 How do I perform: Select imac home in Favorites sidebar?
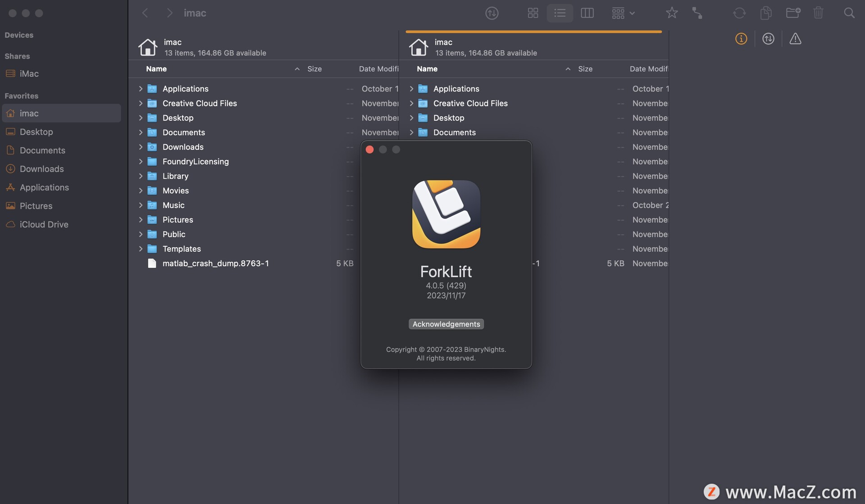[x=61, y=113]
